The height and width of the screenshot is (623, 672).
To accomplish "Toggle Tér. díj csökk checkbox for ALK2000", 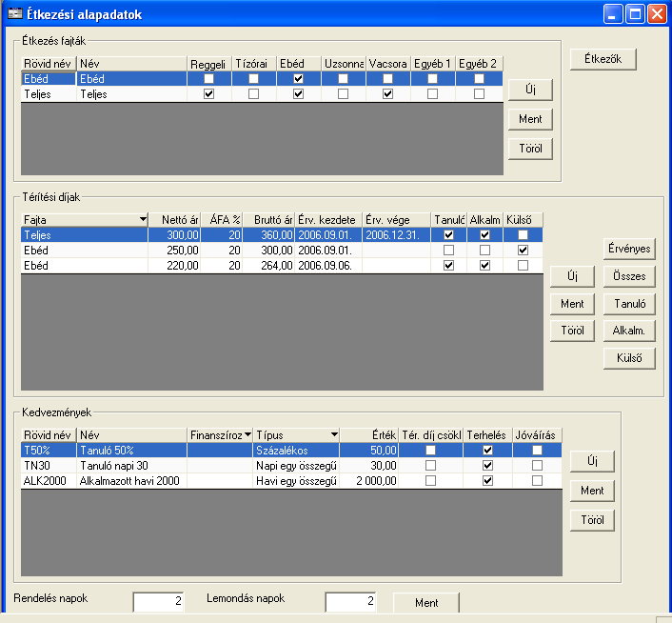I will (x=431, y=481).
